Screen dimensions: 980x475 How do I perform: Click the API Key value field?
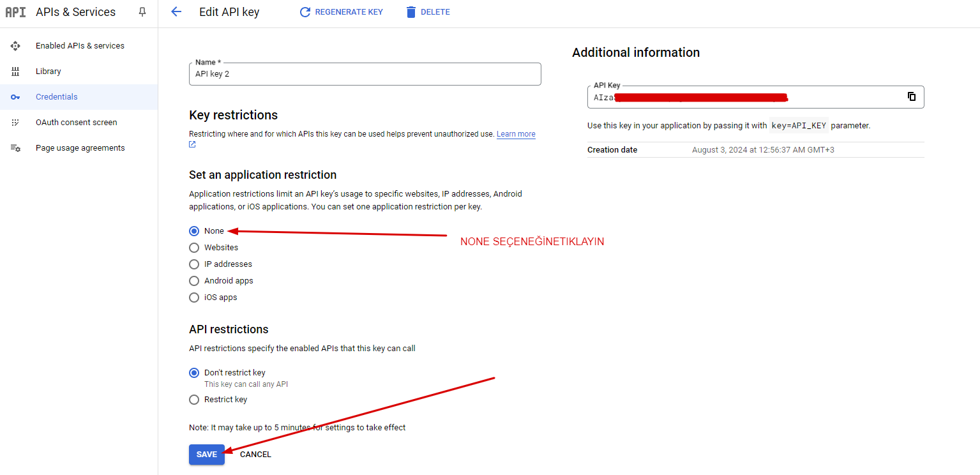756,97
